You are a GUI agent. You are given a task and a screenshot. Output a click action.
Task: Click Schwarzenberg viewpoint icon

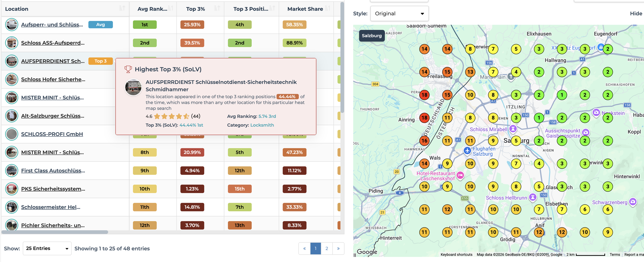[633, 202]
